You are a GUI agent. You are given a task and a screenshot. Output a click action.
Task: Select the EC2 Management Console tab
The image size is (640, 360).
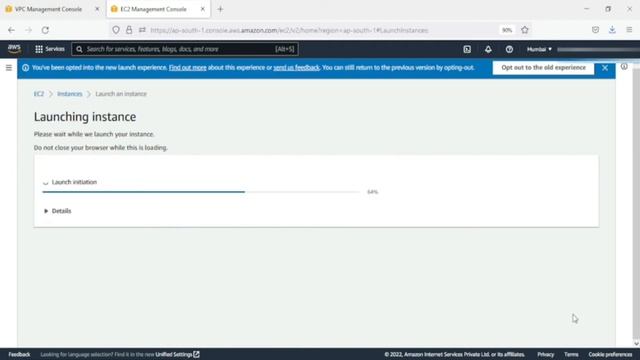[x=153, y=9]
